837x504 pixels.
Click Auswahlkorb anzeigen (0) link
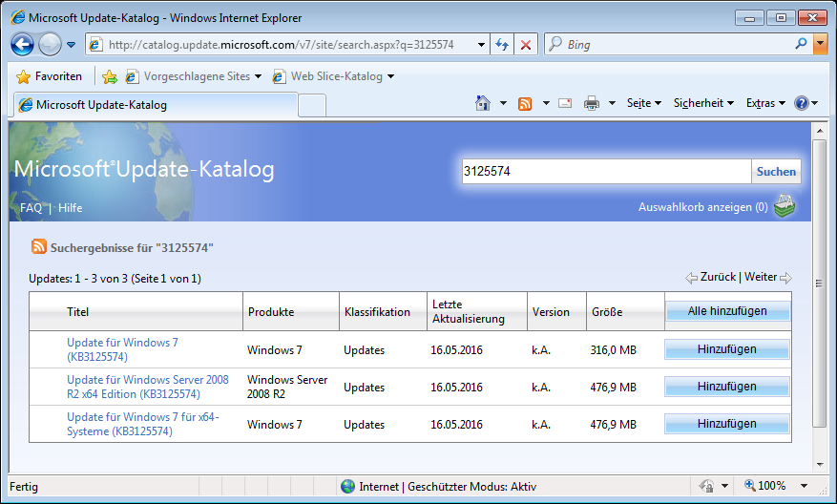(703, 207)
